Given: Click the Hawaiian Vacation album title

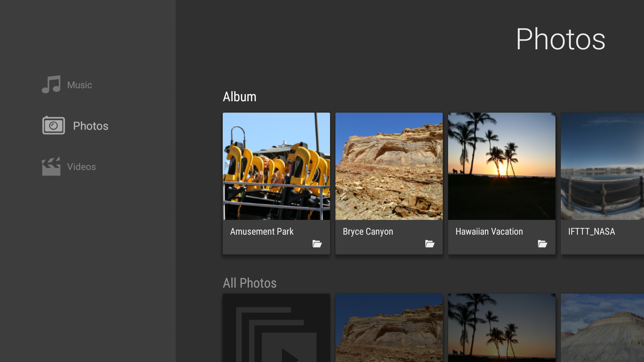Looking at the screenshot, I should pos(489,232).
